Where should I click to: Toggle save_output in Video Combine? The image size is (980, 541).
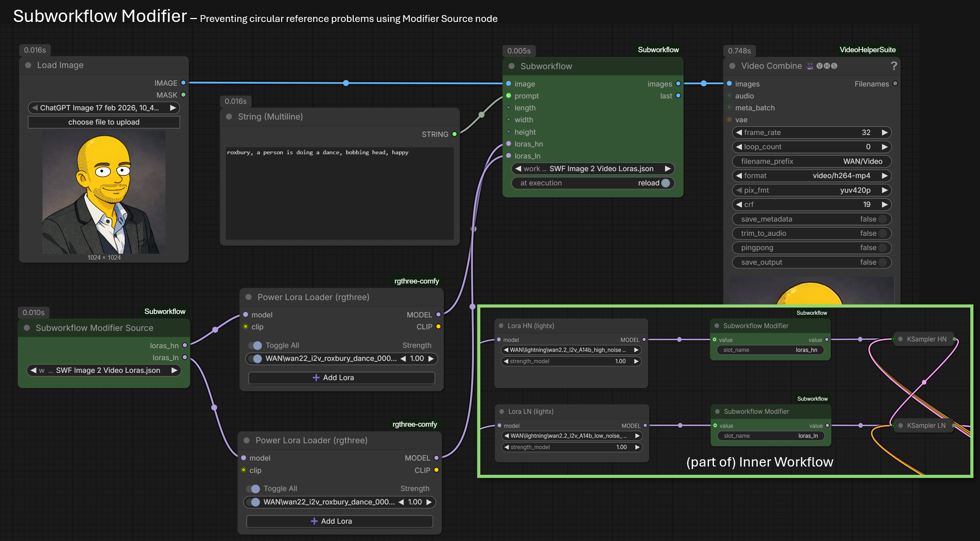pyautogui.click(x=883, y=262)
